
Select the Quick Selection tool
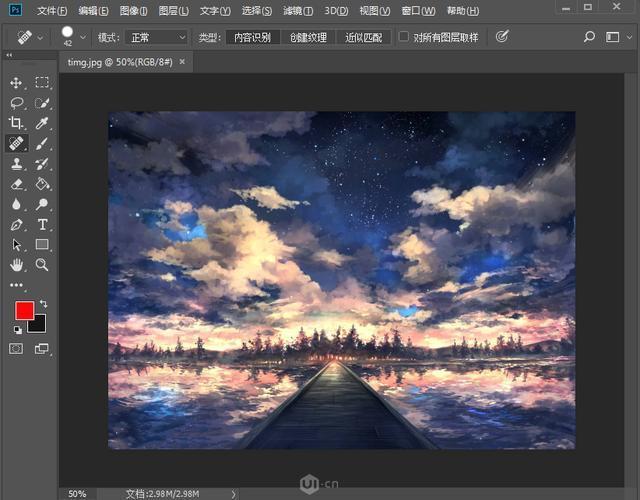[42, 103]
